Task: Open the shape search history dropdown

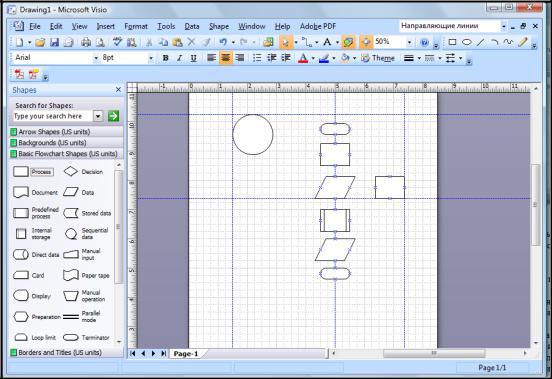Action: pos(98,116)
